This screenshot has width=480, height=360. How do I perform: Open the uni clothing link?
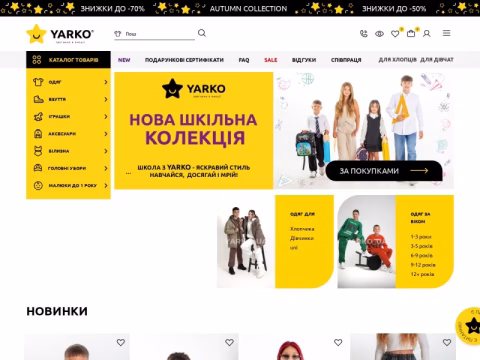coord(294,248)
